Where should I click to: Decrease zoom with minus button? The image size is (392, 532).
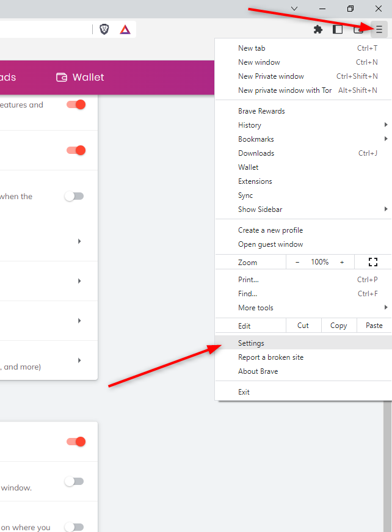pos(297,262)
